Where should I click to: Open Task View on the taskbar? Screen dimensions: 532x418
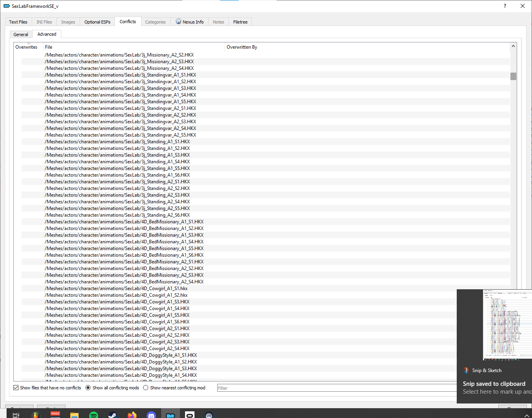[x=16, y=415]
